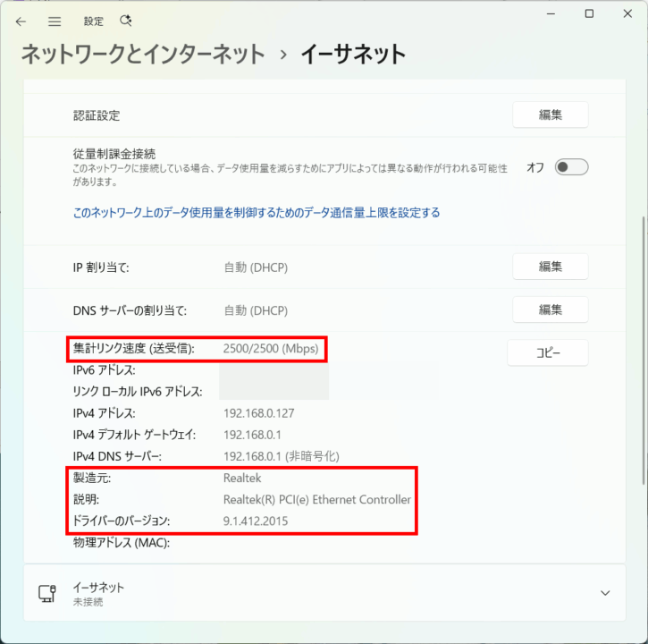Minimize the Settings window

tap(545, 13)
